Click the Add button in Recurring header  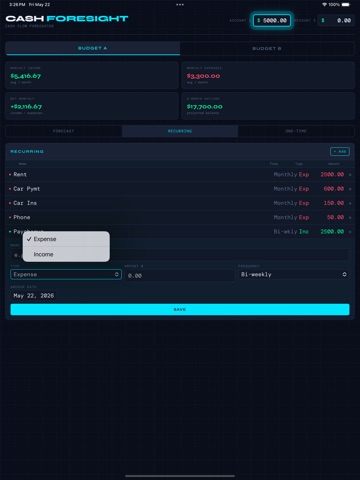(340, 151)
